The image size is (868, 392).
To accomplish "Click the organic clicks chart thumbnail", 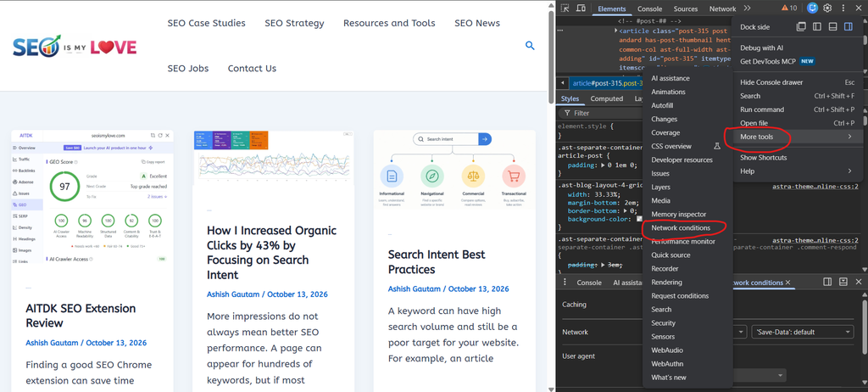I will 274,158.
